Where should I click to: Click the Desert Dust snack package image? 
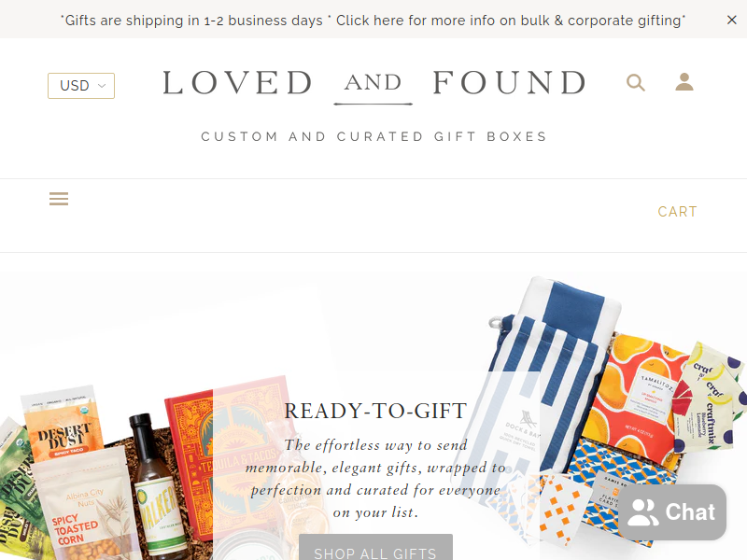[x=63, y=424]
